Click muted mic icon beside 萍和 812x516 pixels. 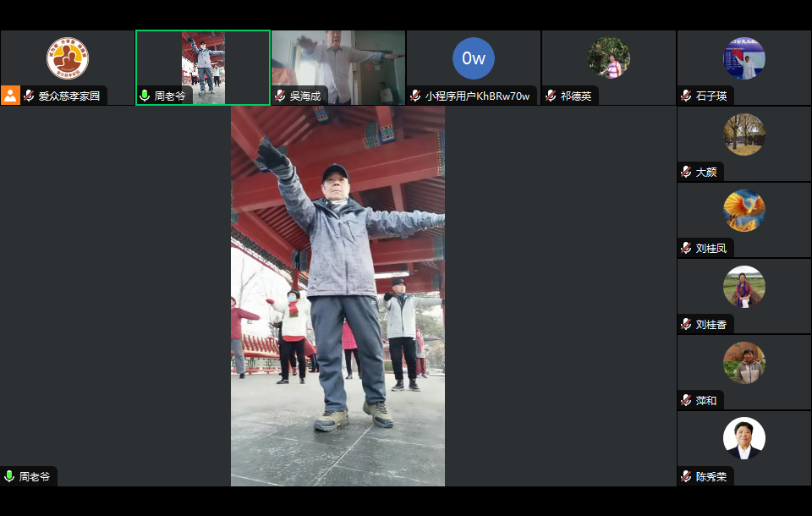(686, 401)
